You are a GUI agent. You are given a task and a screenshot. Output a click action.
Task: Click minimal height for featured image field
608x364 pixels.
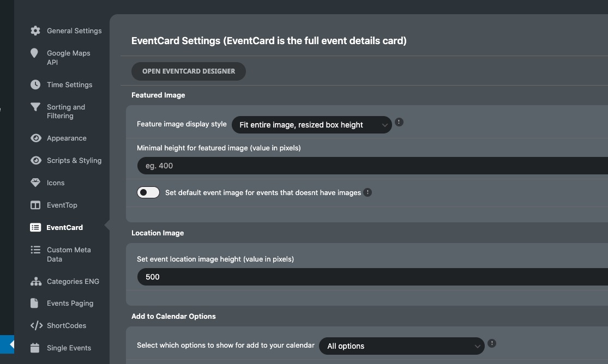point(372,166)
